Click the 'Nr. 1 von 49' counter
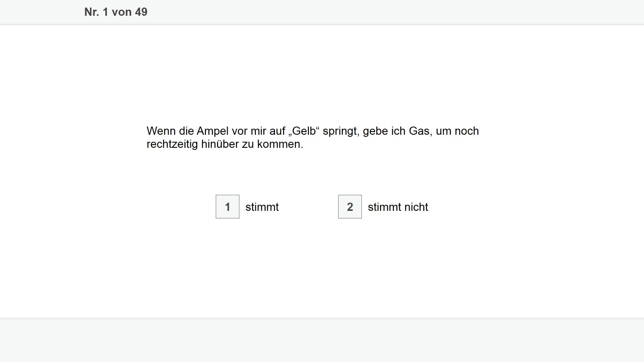This screenshot has height=362, width=644. (116, 12)
